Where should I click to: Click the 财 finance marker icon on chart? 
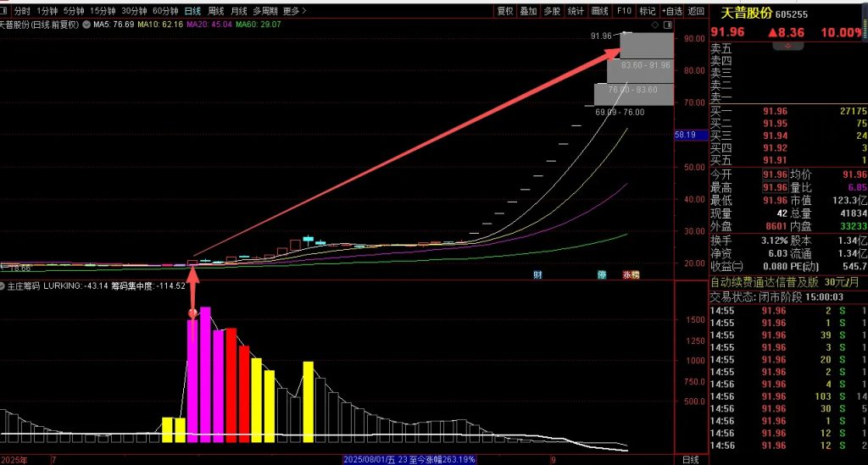pyautogui.click(x=537, y=275)
